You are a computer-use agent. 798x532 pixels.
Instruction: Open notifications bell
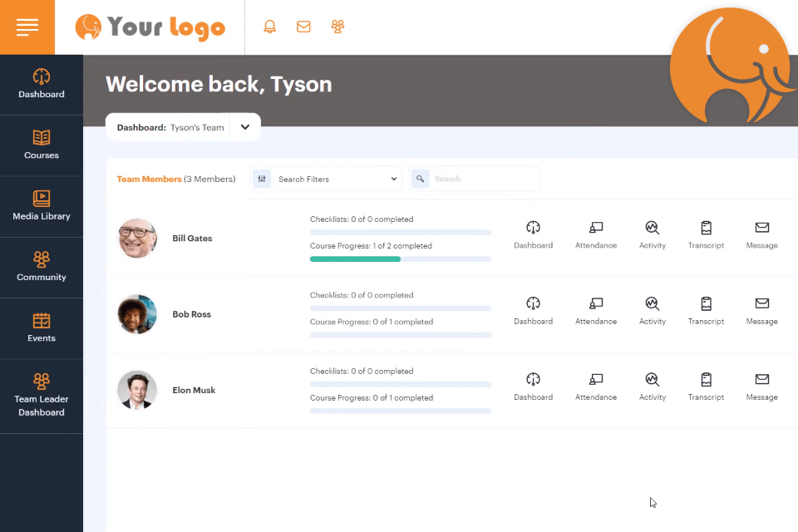click(x=269, y=27)
